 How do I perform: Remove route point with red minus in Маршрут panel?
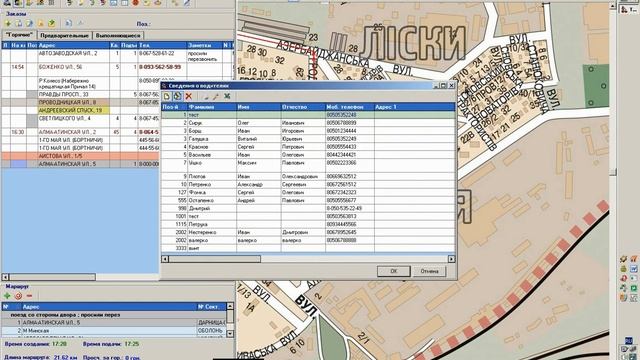tap(29, 296)
